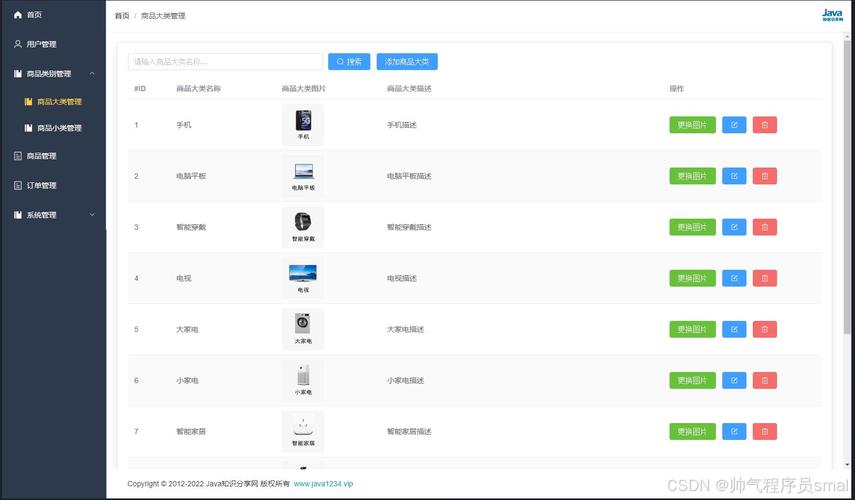Click the 电脑平板 thumbnail image
Screen dimensions: 855x500
pyautogui.click(x=303, y=176)
